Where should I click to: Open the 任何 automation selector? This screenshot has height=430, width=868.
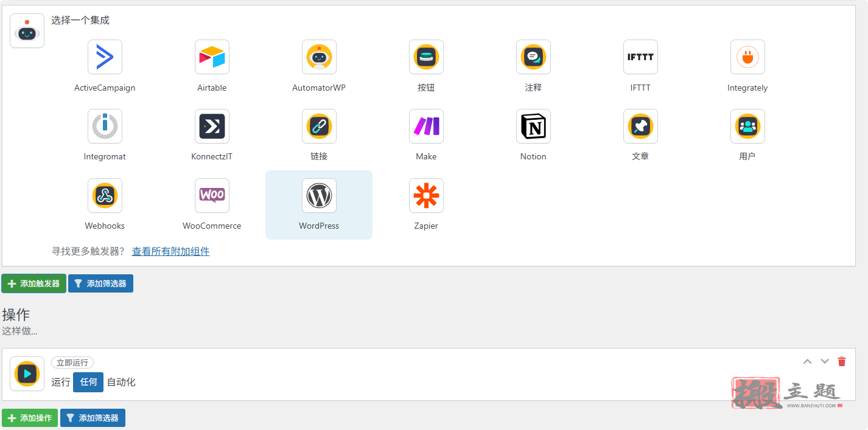(x=88, y=382)
